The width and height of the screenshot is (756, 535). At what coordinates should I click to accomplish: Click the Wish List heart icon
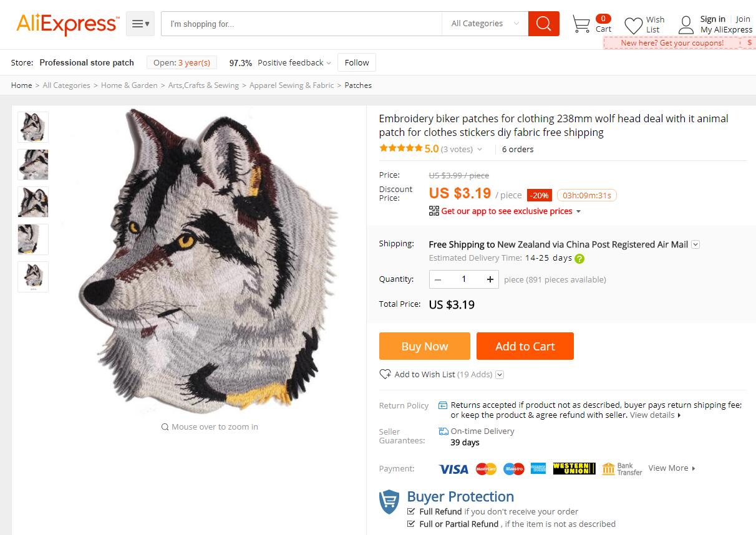[633, 26]
